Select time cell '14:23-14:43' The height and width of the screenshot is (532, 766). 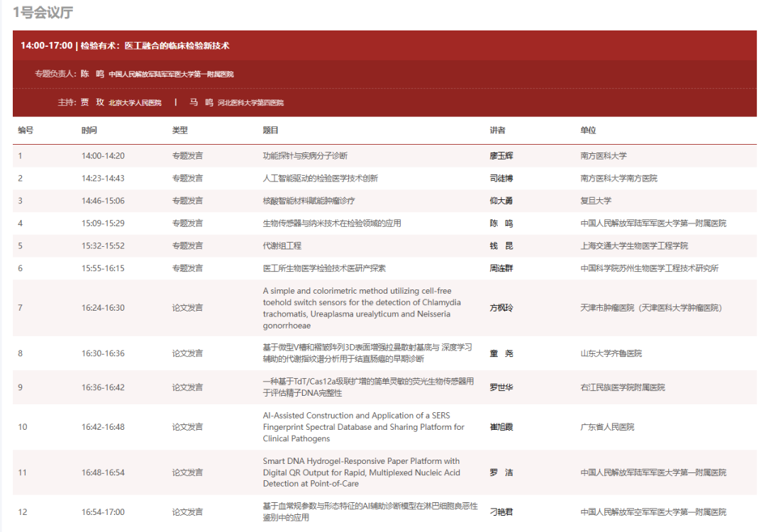point(103,178)
